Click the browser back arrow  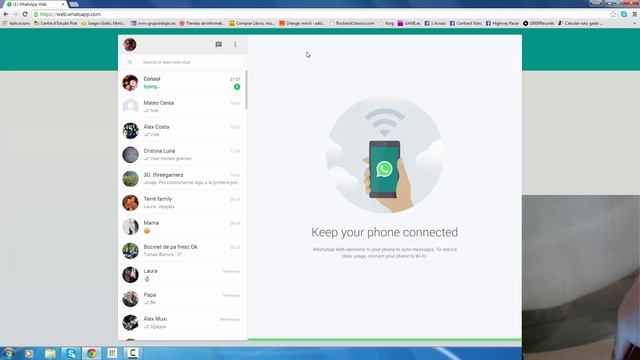pyautogui.click(x=6, y=14)
